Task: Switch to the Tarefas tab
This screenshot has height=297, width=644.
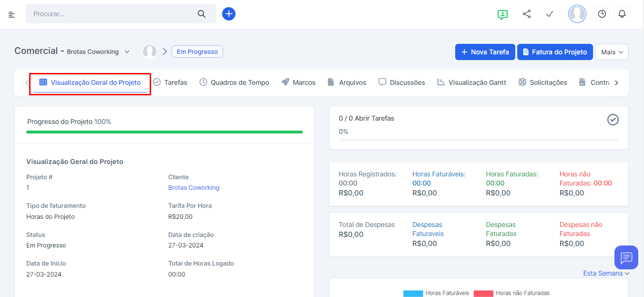Action: 170,82
